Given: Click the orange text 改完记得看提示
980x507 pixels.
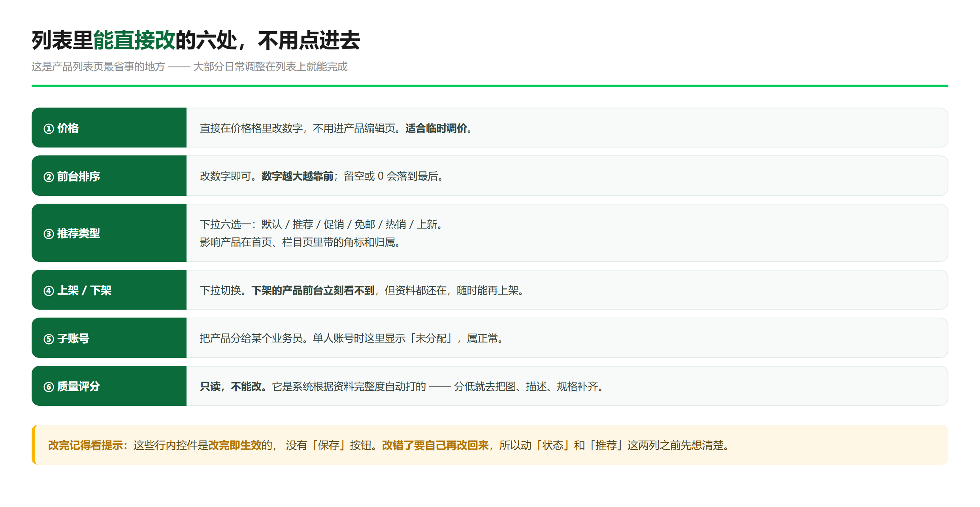Looking at the screenshot, I should [85, 445].
